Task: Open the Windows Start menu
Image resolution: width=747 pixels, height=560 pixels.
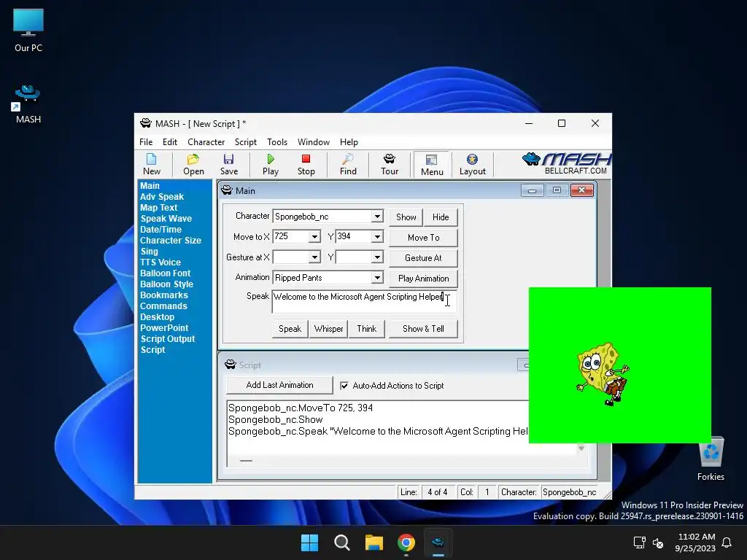Action: click(309, 542)
